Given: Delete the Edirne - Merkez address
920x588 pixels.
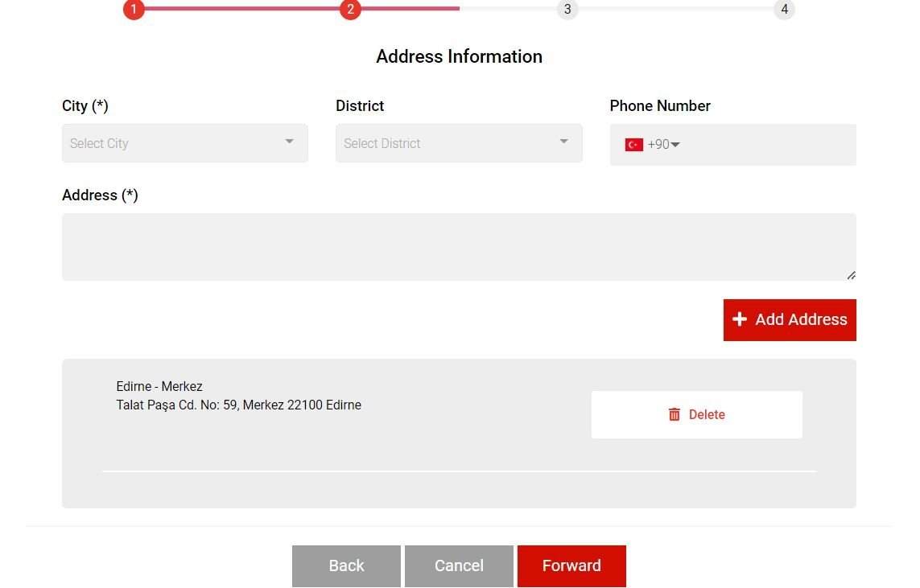Looking at the screenshot, I should [696, 415].
